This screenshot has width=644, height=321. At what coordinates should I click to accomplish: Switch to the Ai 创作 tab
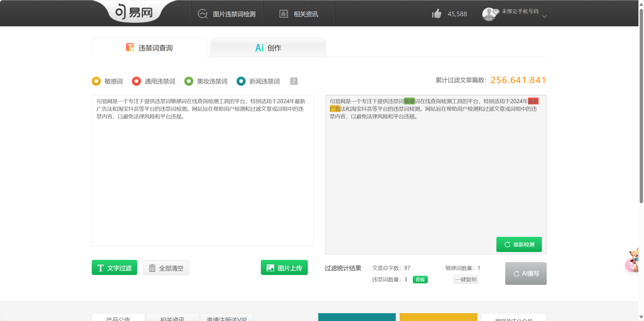pyautogui.click(x=268, y=48)
